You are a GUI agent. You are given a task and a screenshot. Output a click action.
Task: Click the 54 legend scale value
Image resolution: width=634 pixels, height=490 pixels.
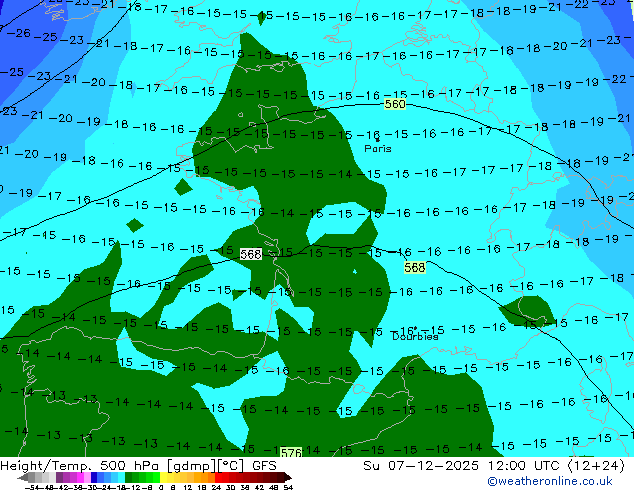coord(288,487)
